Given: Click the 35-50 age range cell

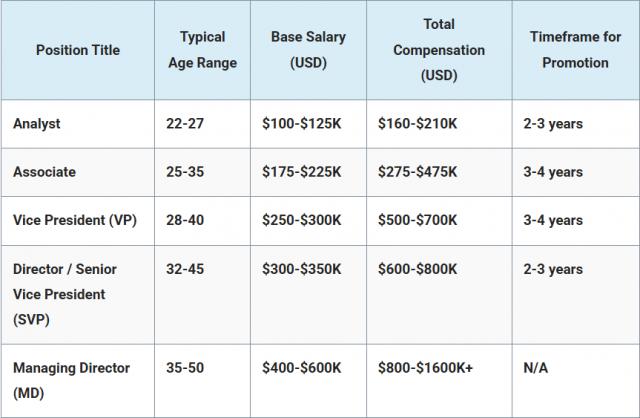Looking at the screenshot, I should 184,368.
